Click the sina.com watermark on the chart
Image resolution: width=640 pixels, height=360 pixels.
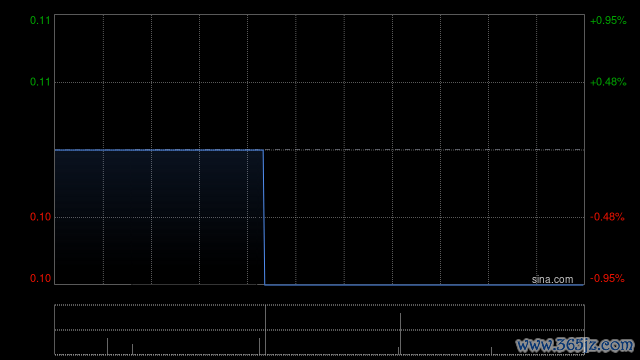point(552,280)
